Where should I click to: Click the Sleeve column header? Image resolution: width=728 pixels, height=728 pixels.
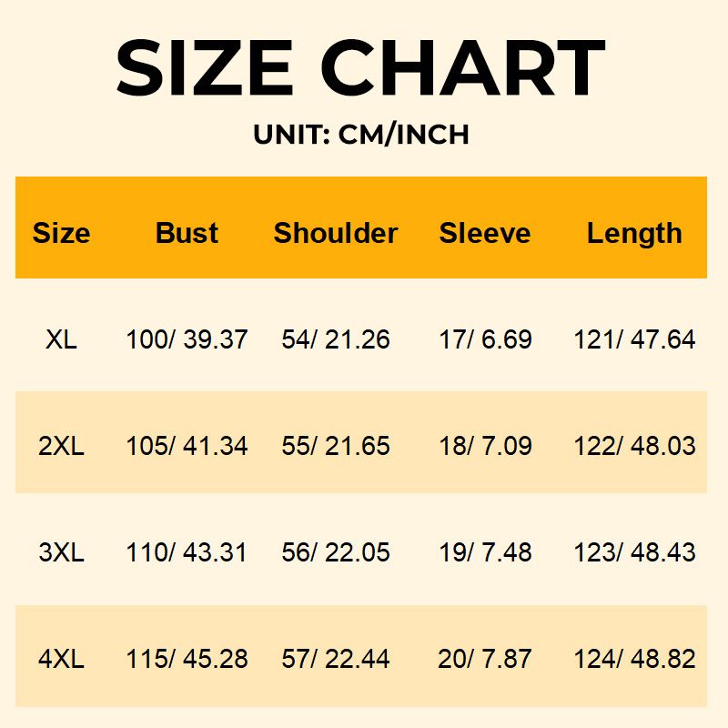pyautogui.click(x=485, y=233)
